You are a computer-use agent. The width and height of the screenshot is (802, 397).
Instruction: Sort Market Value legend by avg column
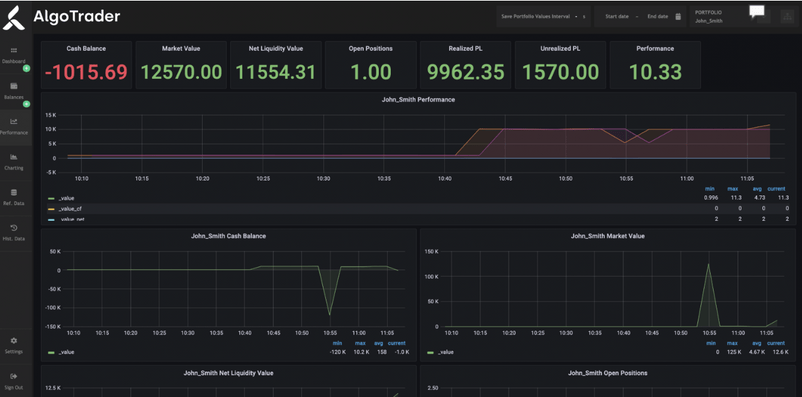(756, 343)
